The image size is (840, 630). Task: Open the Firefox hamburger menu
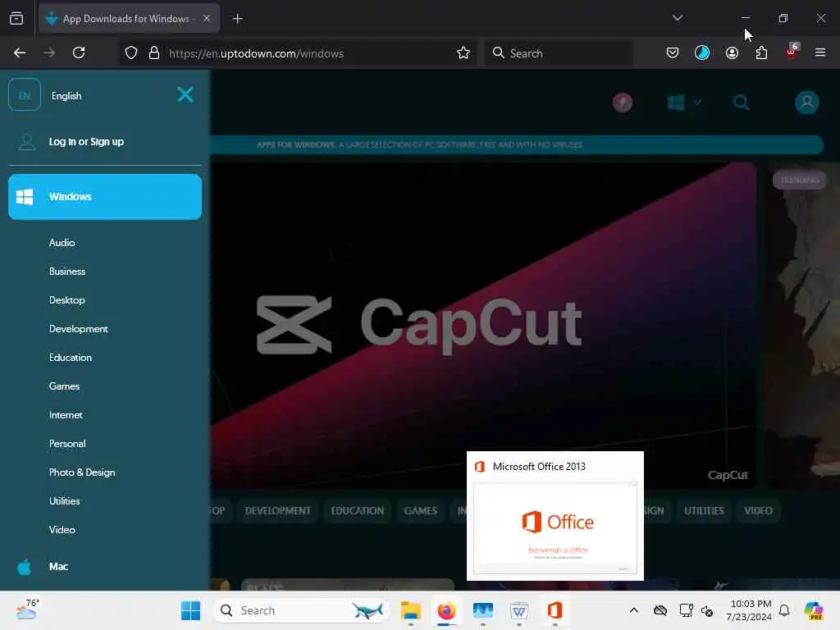tap(820, 52)
